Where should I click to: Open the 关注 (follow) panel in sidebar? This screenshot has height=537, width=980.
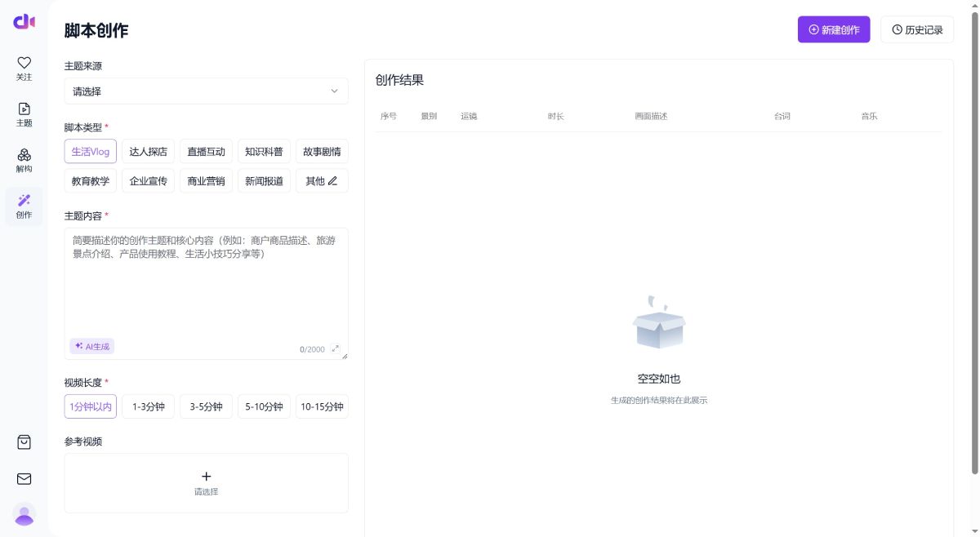point(24,69)
